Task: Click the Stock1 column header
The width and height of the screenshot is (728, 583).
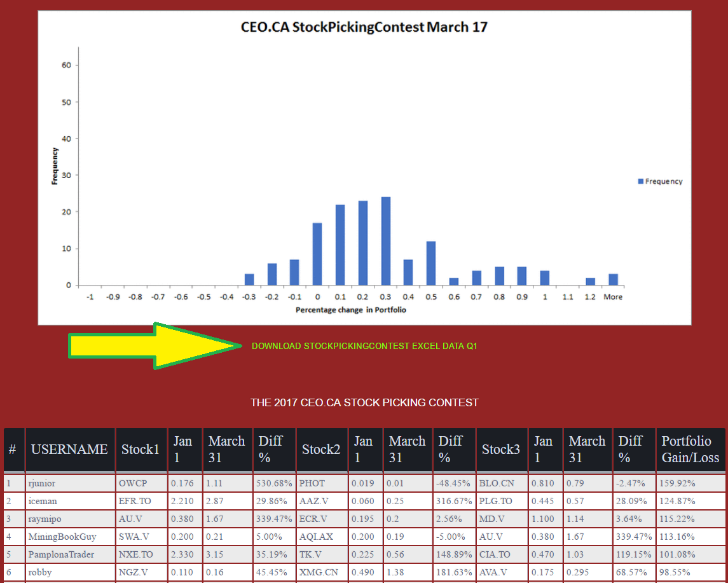Action: click(141, 449)
